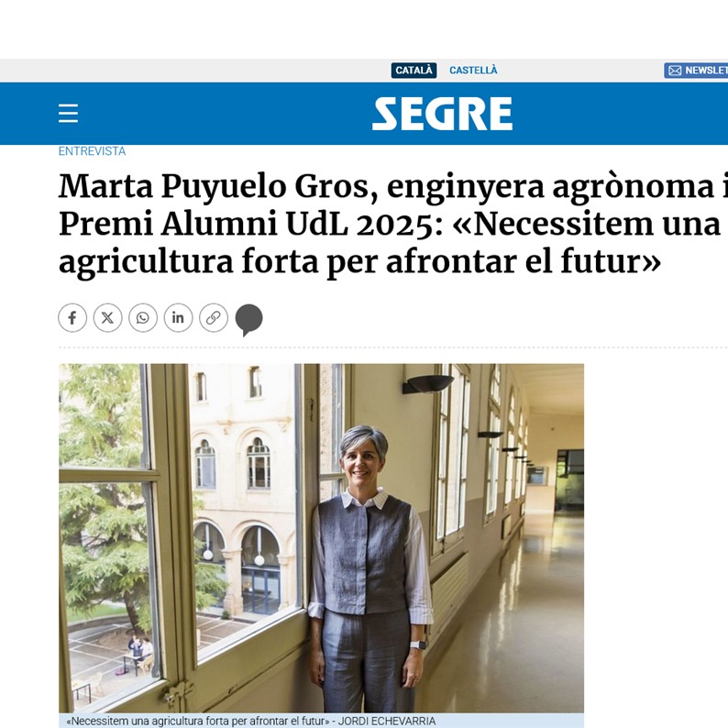Open the comments speech bubble
Viewport: 728px width, 728px height.
tap(248, 319)
